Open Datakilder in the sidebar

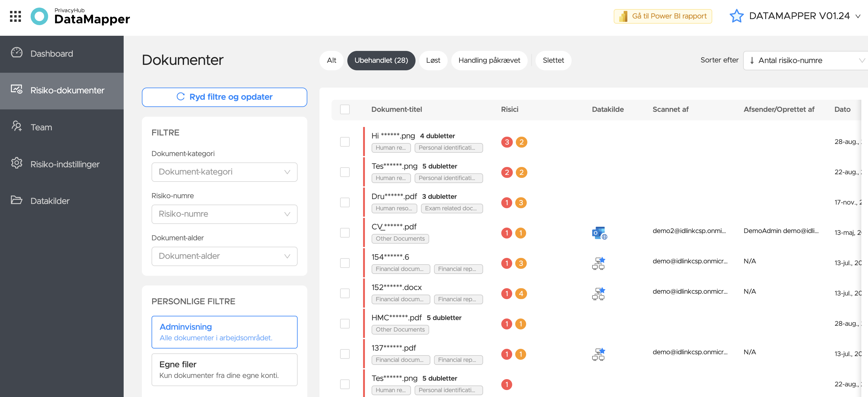coord(62,201)
